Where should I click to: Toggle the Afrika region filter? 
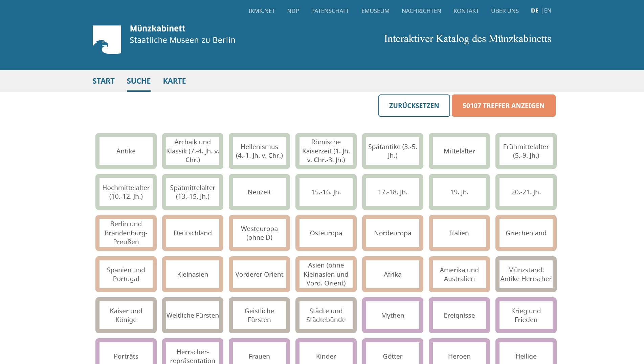[x=392, y=274]
